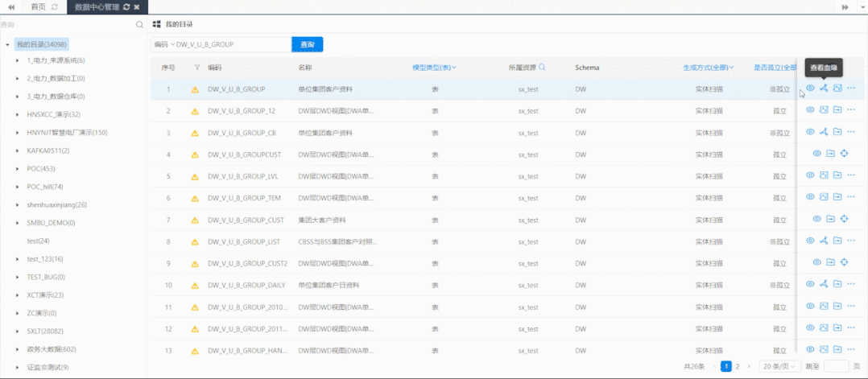Viewport: 868px width, 379px height.
Task: Click the blue 查询 button
Action: point(308,44)
